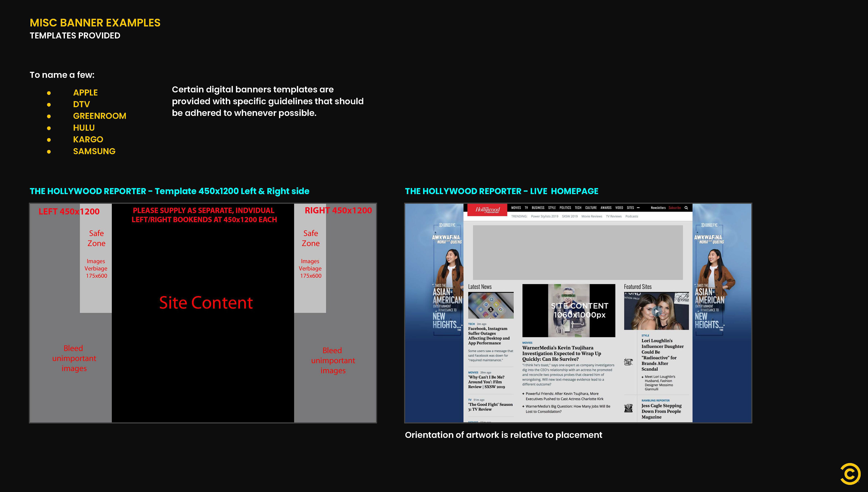
Task: Click the TEMPLATES PROVIDED subtitle
Action: point(75,35)
